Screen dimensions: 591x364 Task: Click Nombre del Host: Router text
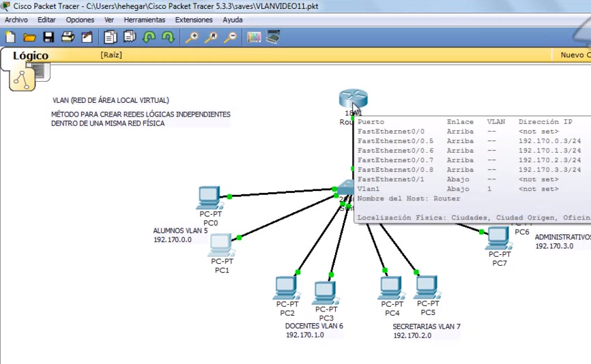coord(409,198)
